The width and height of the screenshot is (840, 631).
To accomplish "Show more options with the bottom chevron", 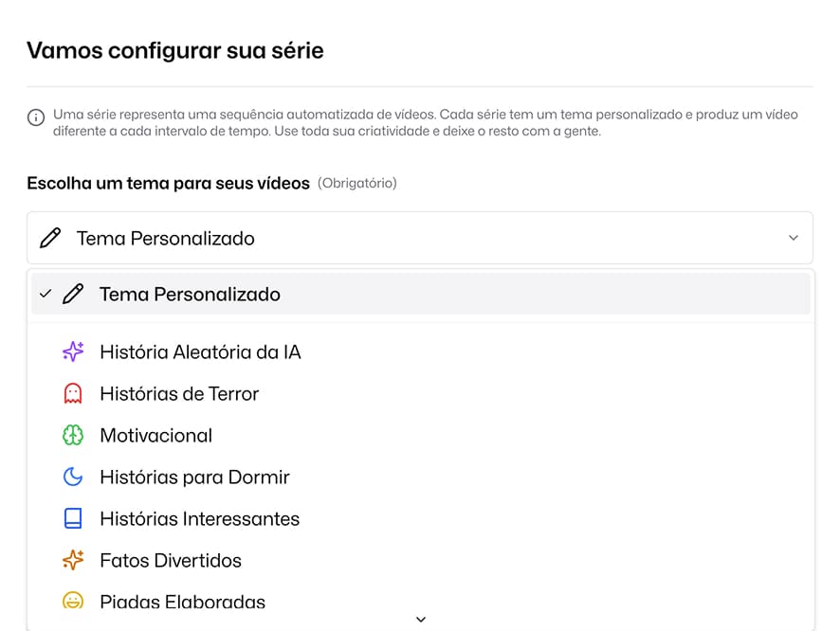I will (x=421, y=620).
